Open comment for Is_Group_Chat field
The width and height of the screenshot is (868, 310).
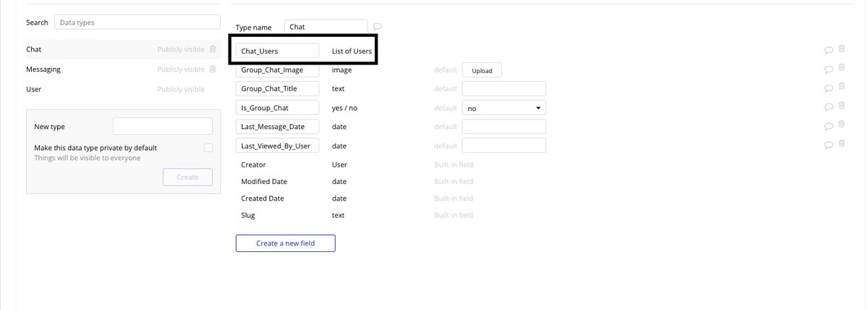pyautogui.click(x=829, y=107)
